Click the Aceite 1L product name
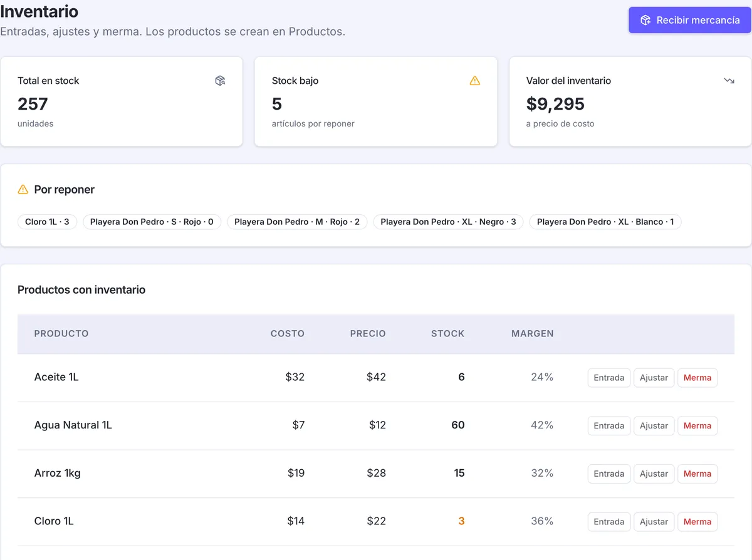The height and width of the screenshot is (560, 752). pyautogui.click(x=56, y=377)
